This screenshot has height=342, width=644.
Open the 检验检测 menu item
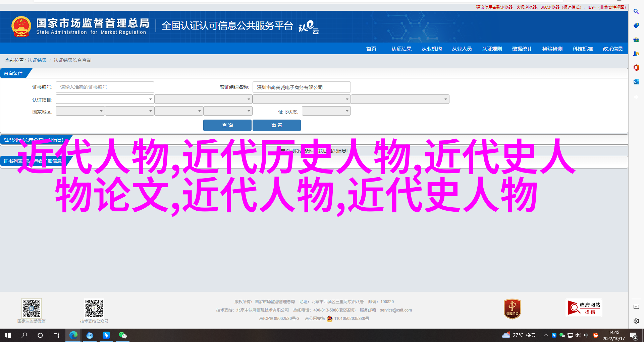552,49
